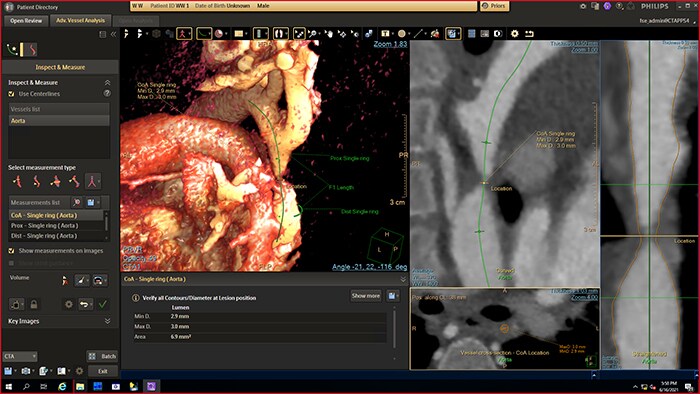Select CoA - Single ring (Aorta) measurement
The height and width of the screenshot is (394, 700).
pyautogui.click(x=56, y=215)
